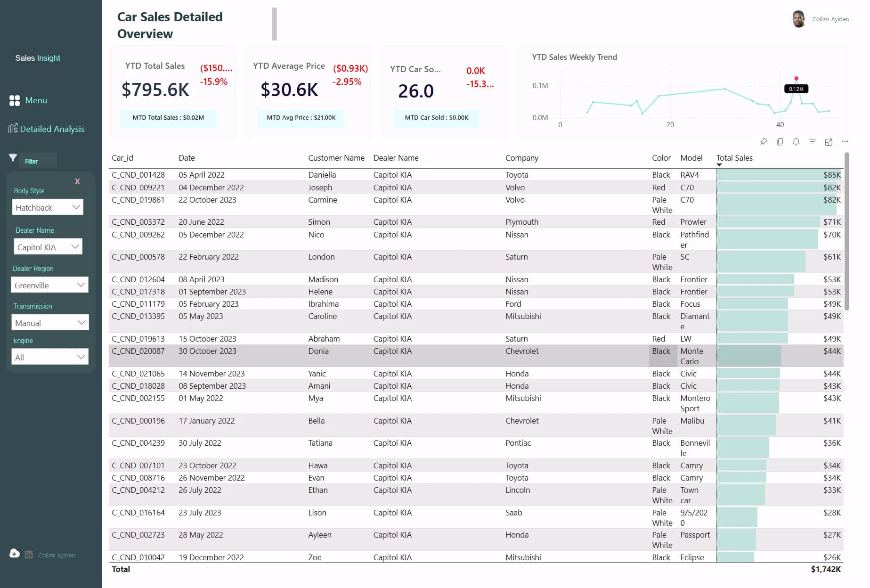Click Collins Ayidan profile photo

click(x=798, y=19)
